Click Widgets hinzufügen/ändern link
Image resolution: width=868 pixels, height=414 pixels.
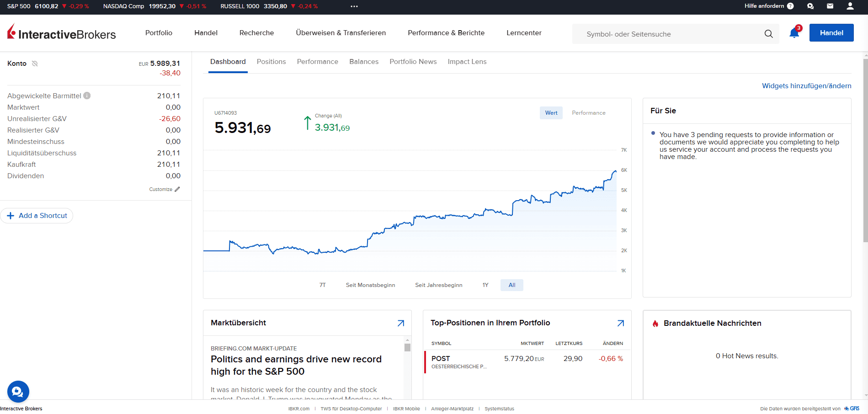[807, 86]
